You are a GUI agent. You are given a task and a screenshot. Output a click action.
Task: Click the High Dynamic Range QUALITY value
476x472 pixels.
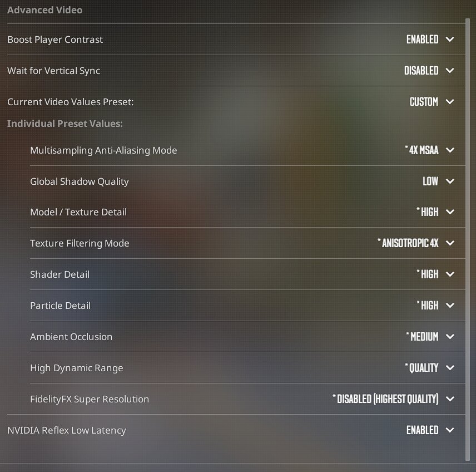(423, 368)
